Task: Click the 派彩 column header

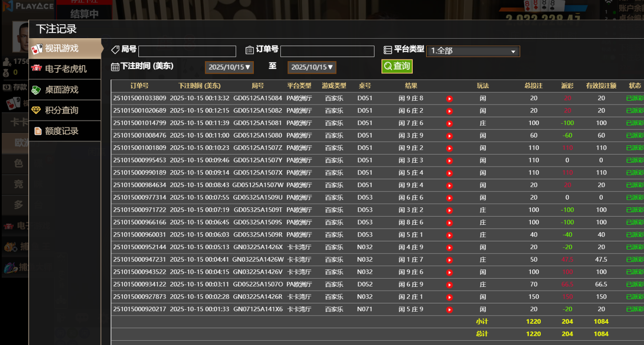Action: pos(567,86)
